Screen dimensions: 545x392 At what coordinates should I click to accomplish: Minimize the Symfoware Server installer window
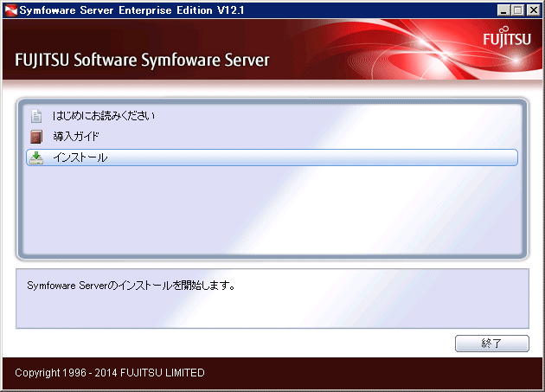click(503, 10)
